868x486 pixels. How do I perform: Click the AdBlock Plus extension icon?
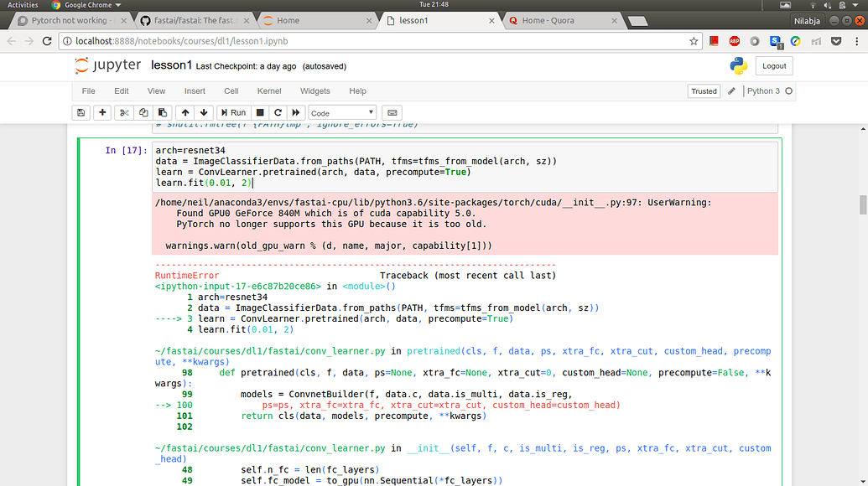[x=735, y=40]
